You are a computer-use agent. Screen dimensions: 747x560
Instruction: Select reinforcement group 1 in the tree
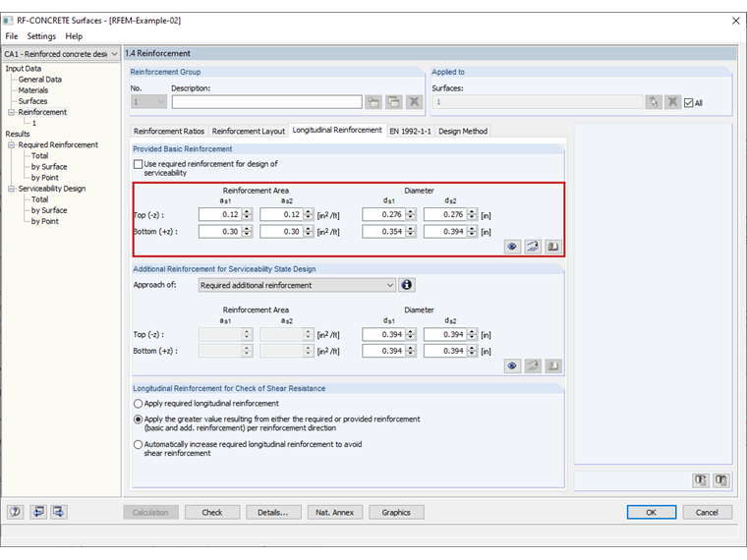pos(33,124)
